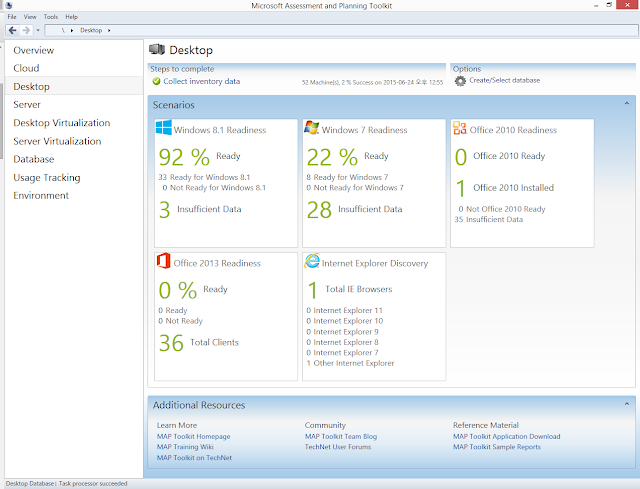Open MAP Toolkit Team Blog link
This screenshot has height=489, width=640.
341,436
